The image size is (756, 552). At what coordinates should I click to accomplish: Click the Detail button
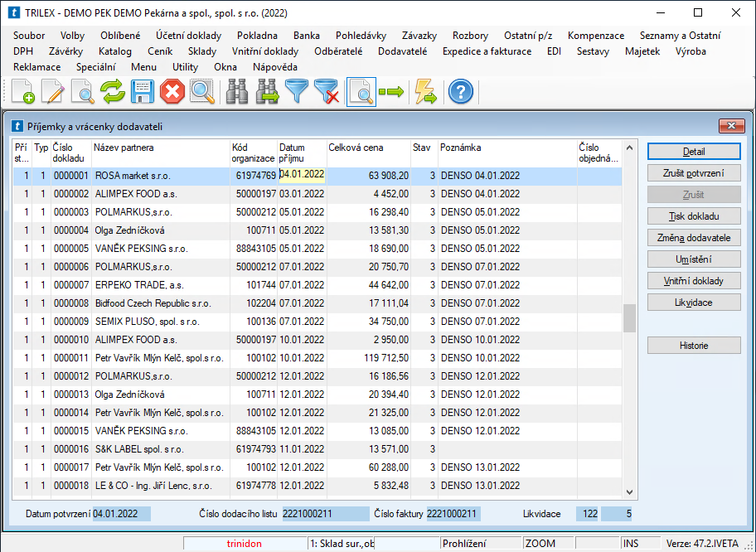click(694, 152)
